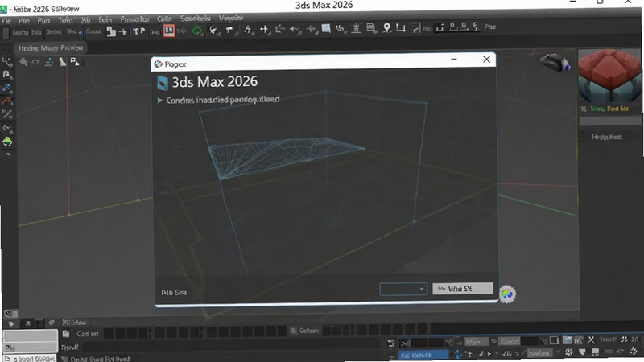The width and height of the screenshot is (644, 362).
Task: Click the green recycle-arrows toolbar icon
Action: tap(197, 31)
